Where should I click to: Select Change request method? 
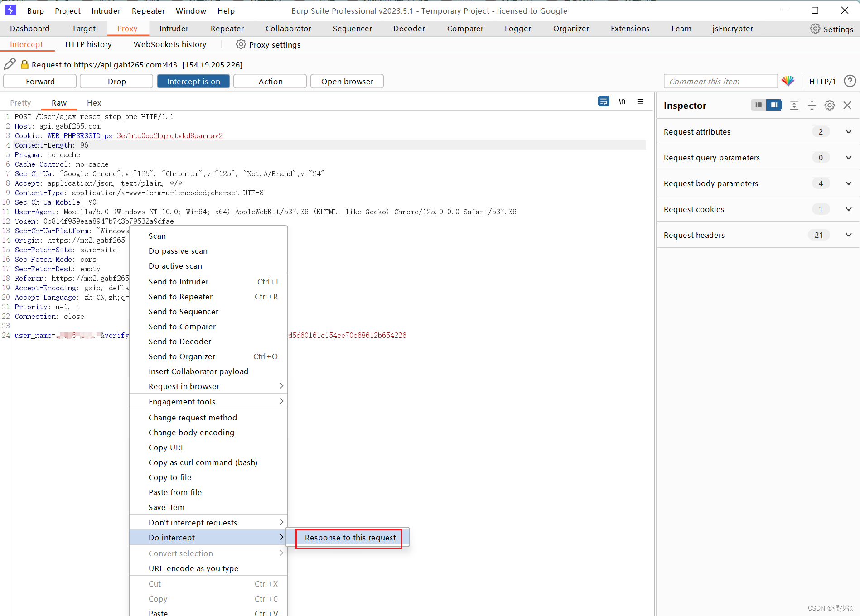(208, 418)
